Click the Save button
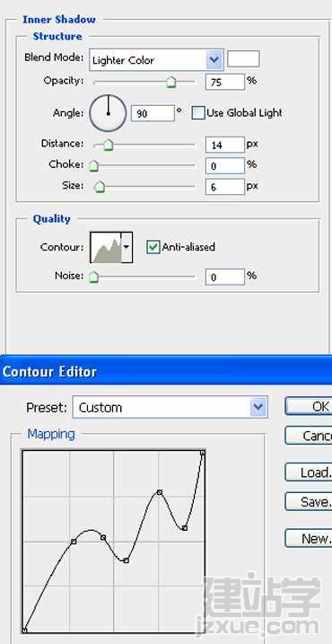Screen dimensions: 332x644 click(308, 501)
